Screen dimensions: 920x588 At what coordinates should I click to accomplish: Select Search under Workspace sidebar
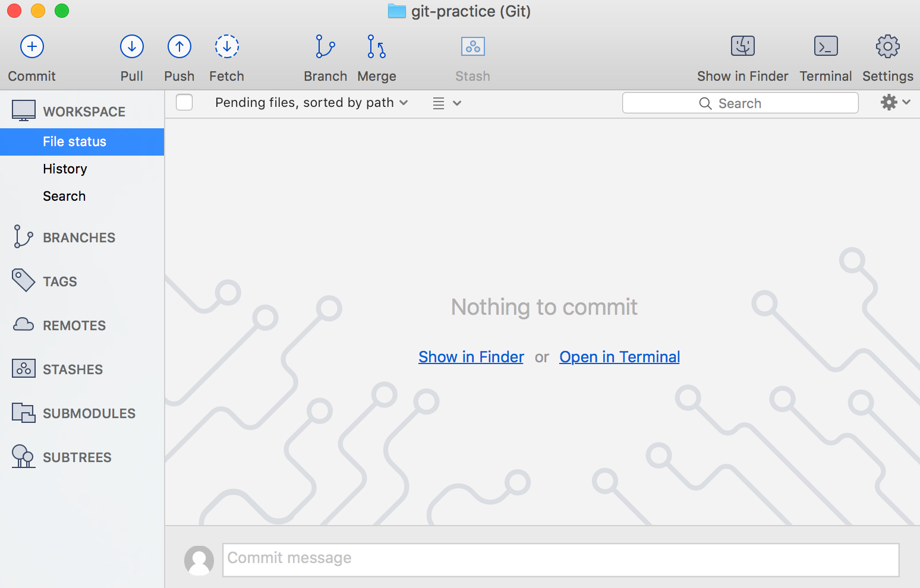click(x=64, y=197)
